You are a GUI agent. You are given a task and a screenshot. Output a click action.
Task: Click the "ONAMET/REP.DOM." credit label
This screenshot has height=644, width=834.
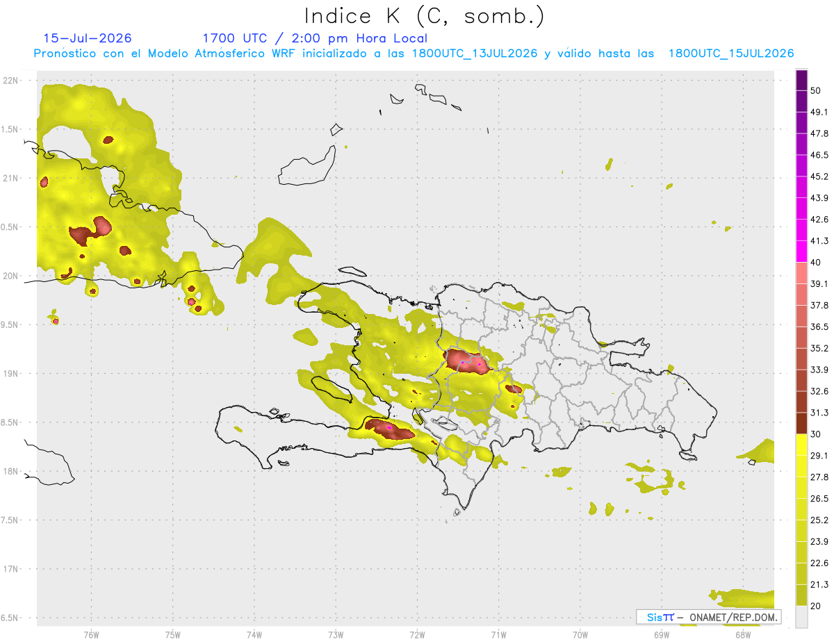coord(734,617)
